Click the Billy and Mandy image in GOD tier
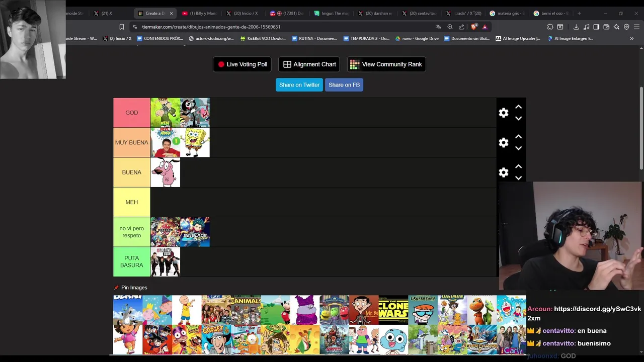644x362 pixels. [195, 113]
